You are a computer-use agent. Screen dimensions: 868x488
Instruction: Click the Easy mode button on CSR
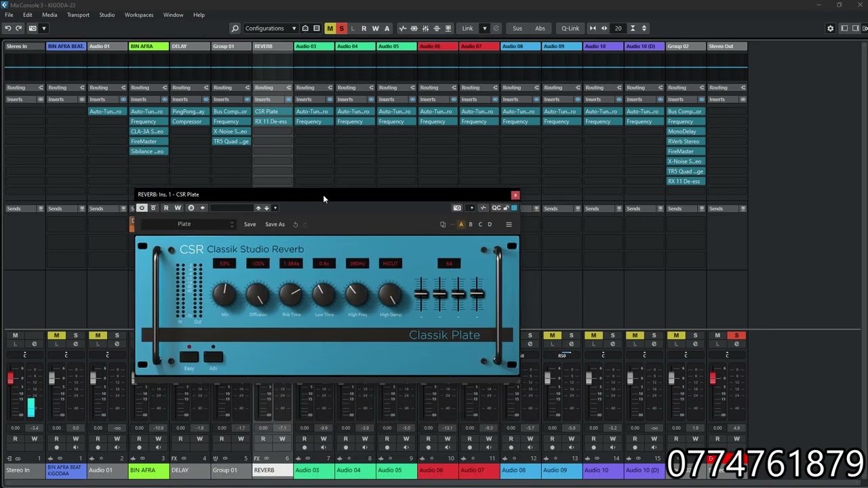click(x=189, y=357)
